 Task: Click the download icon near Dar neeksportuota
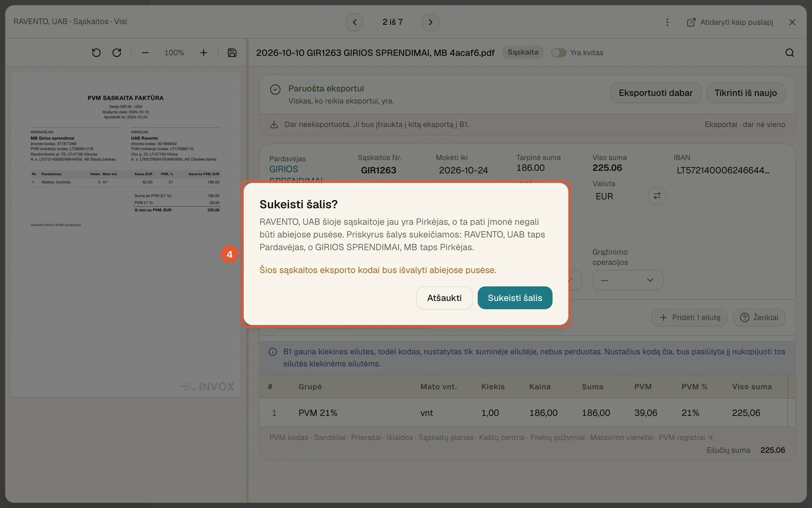coord(274,125)
